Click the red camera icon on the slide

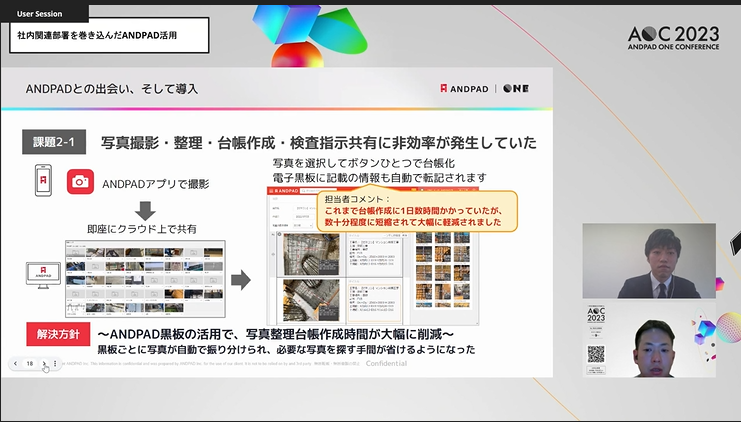click(x=80, y=182)
